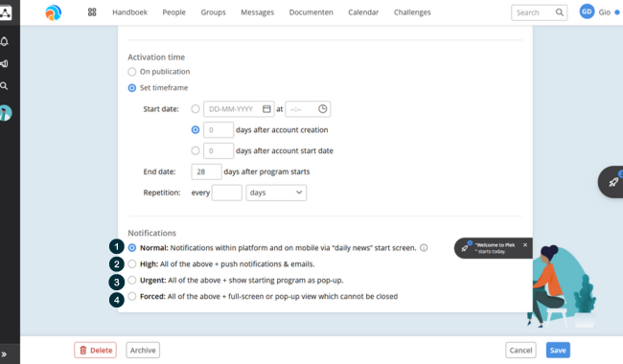Choose Urgent notification level
The width and height of the screenshot is (623, 364).
pyautogui.click(x=132, y=281)
